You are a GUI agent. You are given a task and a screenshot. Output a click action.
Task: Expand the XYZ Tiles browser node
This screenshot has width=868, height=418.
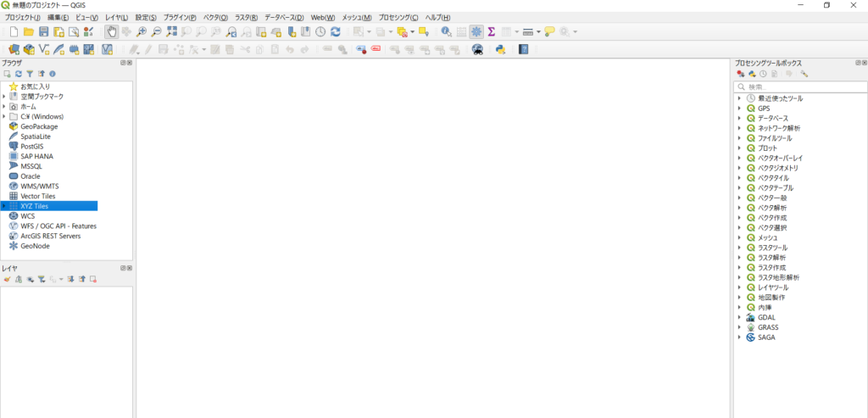(4, 206)
